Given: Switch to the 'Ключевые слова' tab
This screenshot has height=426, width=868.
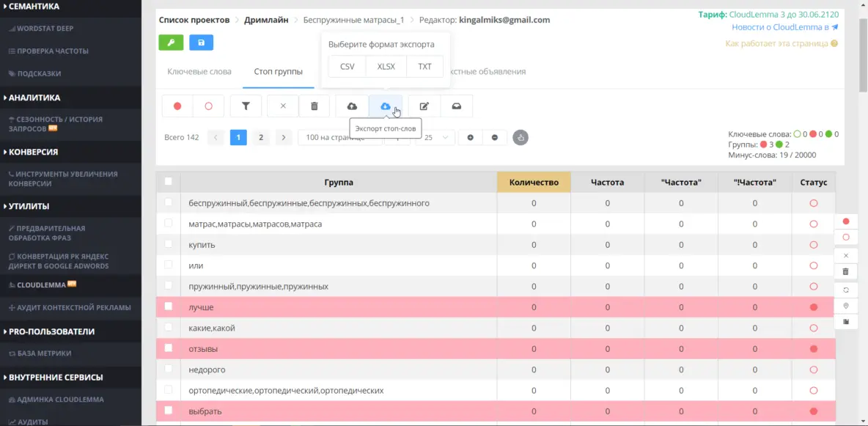Looking at the screenshot, I should point(199,72).
